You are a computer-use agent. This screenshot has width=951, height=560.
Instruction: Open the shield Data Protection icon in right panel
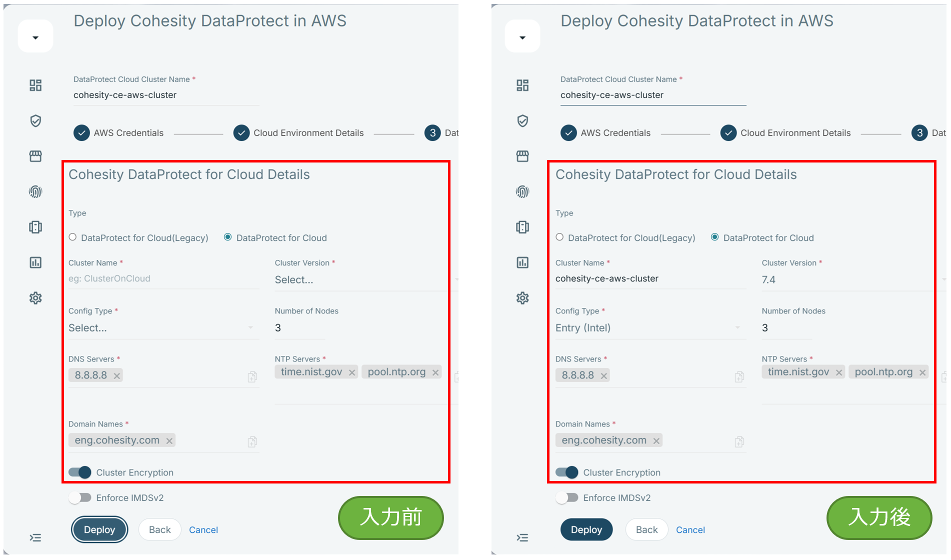[522, 120]
